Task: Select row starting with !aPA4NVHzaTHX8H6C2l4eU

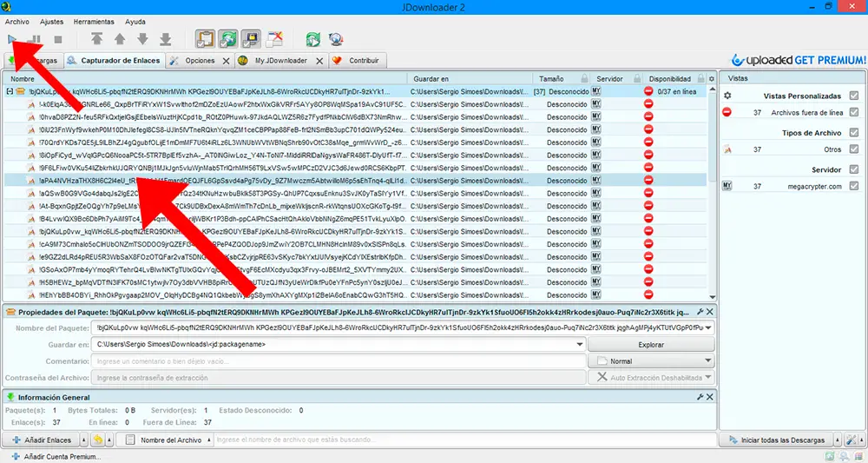Action: point(355,181)
